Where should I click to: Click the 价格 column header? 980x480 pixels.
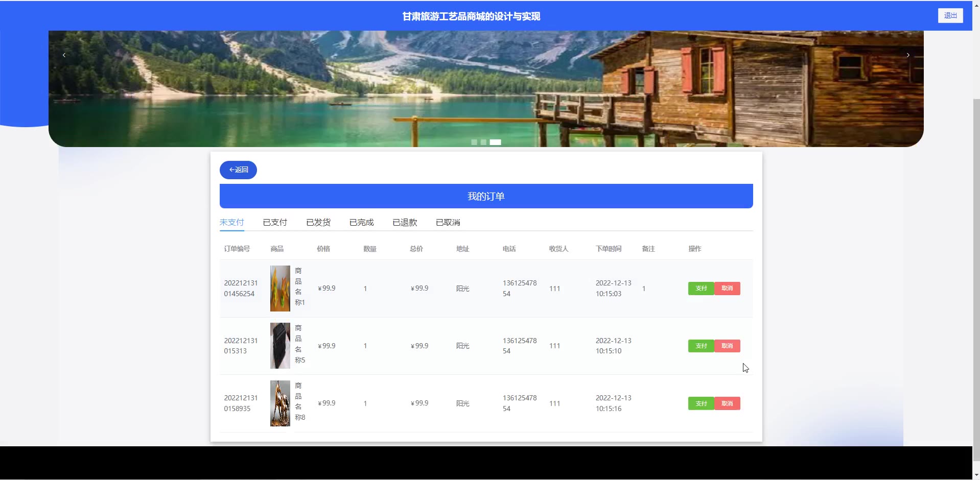[x=323, y=249]
